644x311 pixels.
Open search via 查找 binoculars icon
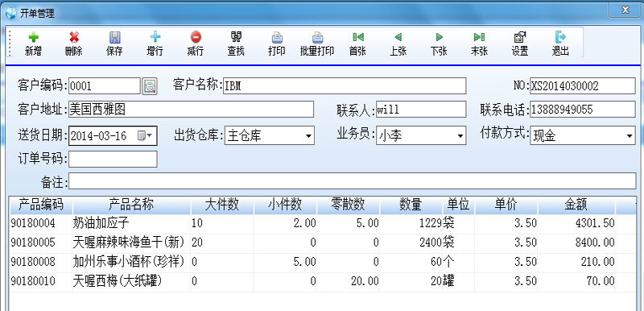click(x=236, y=37)
